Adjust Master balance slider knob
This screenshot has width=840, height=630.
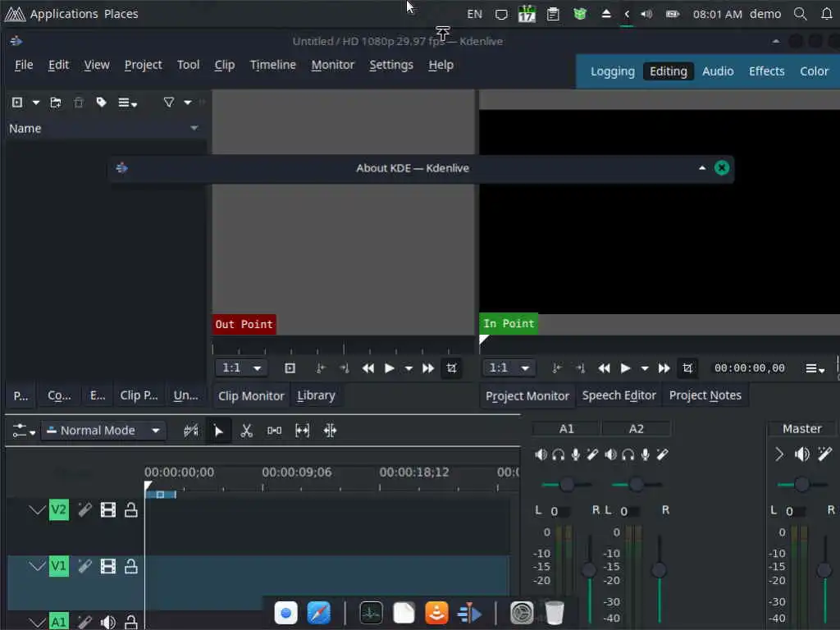(x=802, y=485)
